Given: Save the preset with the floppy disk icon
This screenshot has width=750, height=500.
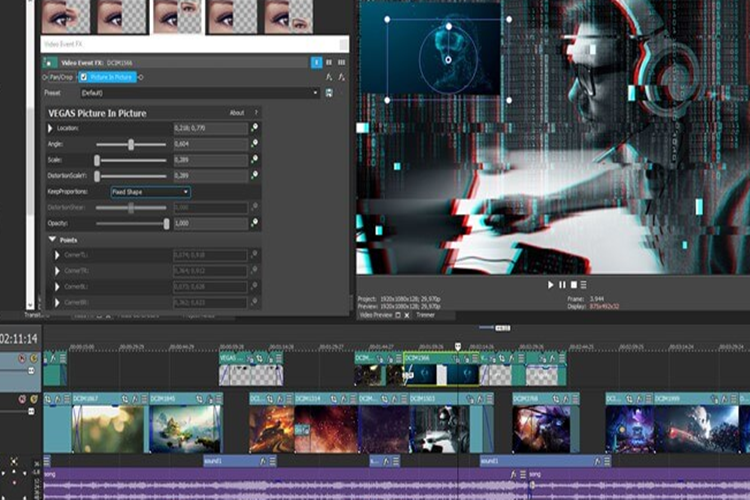Looking at the screenshot, I should point(329,93).
